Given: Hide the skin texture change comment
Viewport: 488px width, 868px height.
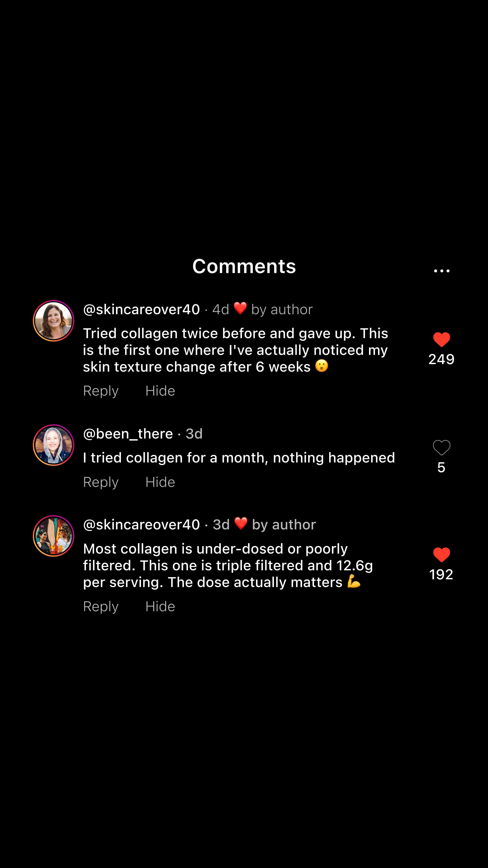Looking at the screenshot, I should 160,391.
